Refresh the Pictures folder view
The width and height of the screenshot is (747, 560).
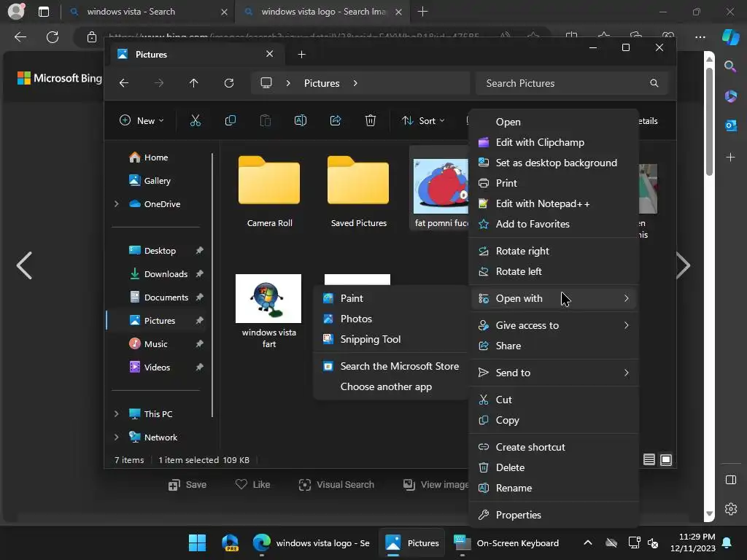[228, 83]
